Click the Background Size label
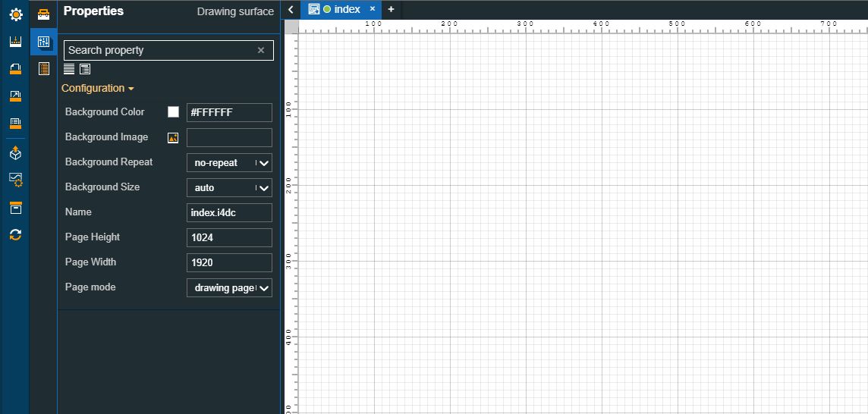This screenshot has height=414, width=868. (x=102, y=187)
